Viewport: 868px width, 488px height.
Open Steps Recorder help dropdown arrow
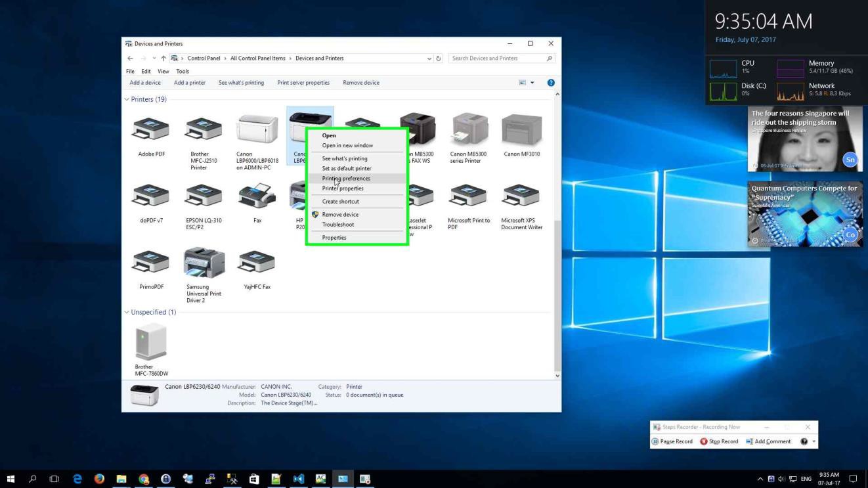click(814, 441)
